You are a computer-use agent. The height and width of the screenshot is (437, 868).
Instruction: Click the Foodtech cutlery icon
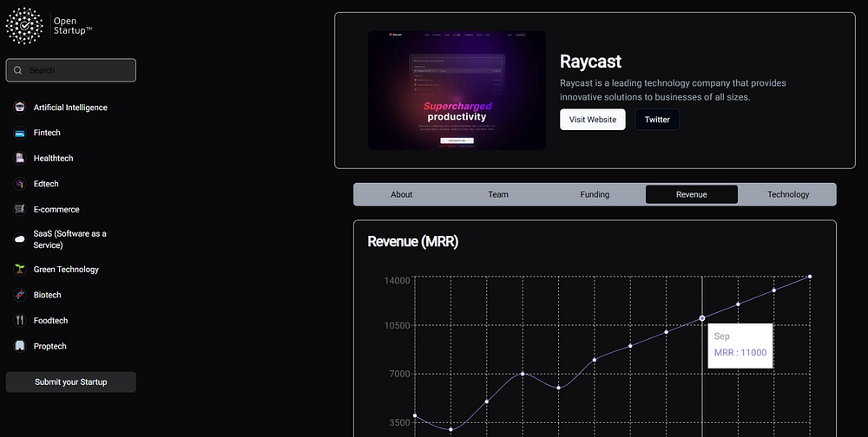tap(20, 320)
